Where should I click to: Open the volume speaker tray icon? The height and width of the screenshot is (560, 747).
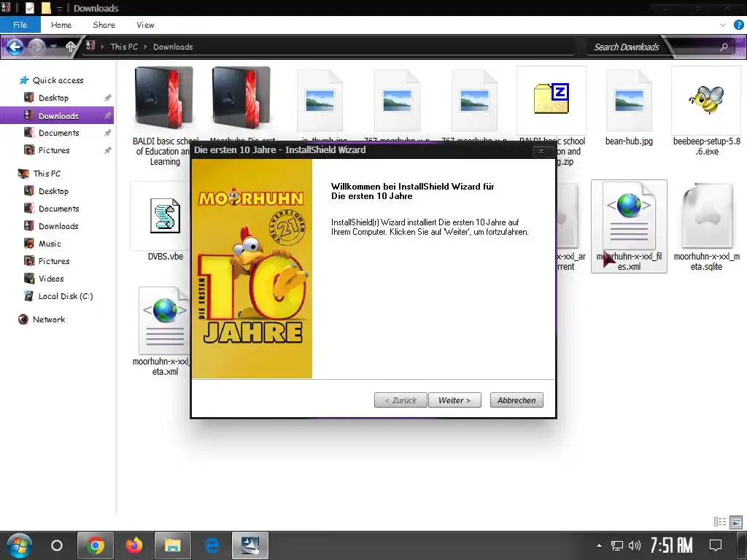(x=634, y=545)
